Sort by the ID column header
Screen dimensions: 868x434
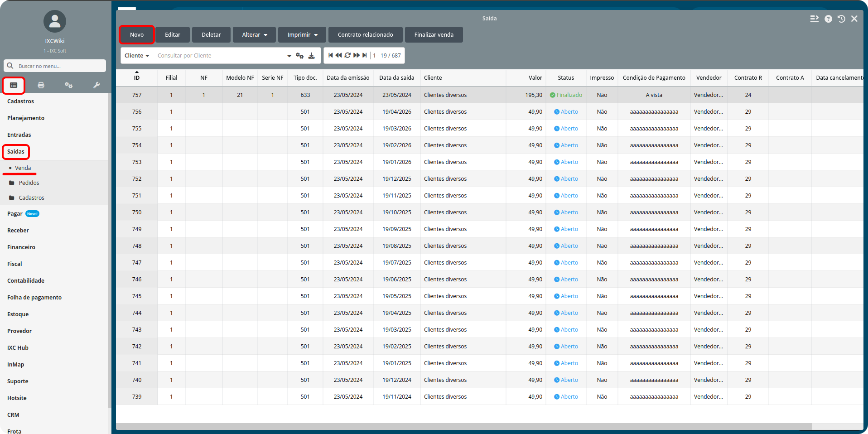137,77
